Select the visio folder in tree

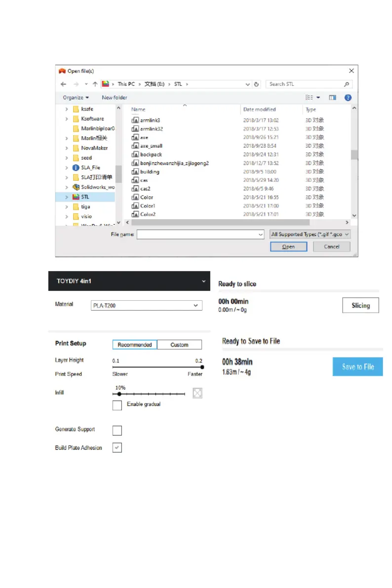[86, 216]
